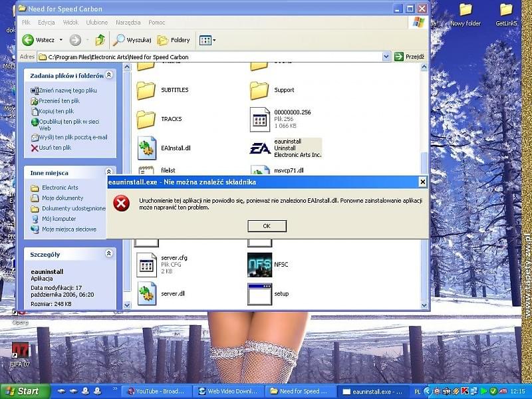Open Dokumenty udostępnione link
This screenshot has height=399, width=532.
(74, 208)
